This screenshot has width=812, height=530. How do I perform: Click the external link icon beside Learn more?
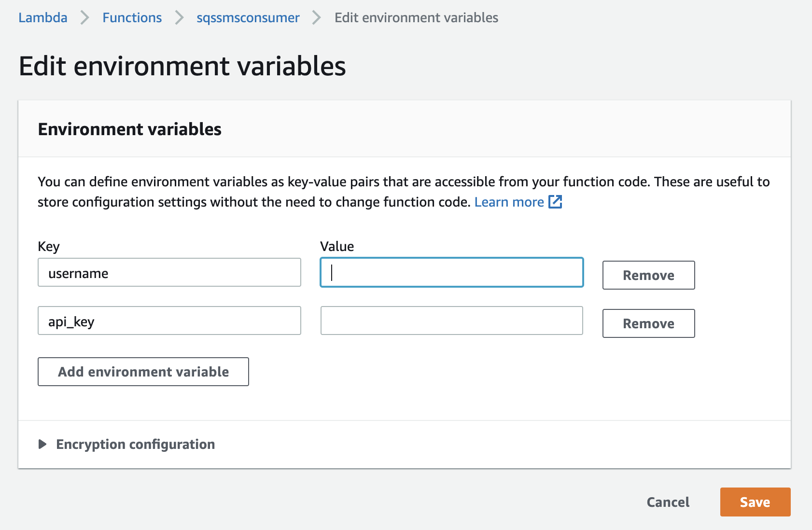[x=555, y=202]
